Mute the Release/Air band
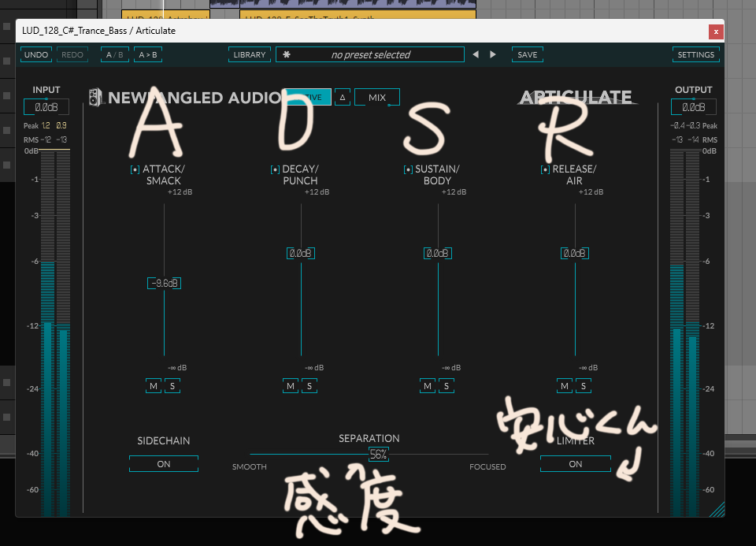The width and height of the screenshot is (756, 546). tap(564, 386)
